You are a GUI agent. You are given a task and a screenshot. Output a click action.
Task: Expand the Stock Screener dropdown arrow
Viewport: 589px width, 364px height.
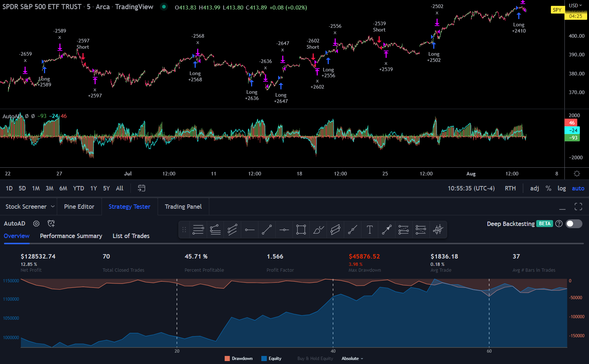[53, 207]
